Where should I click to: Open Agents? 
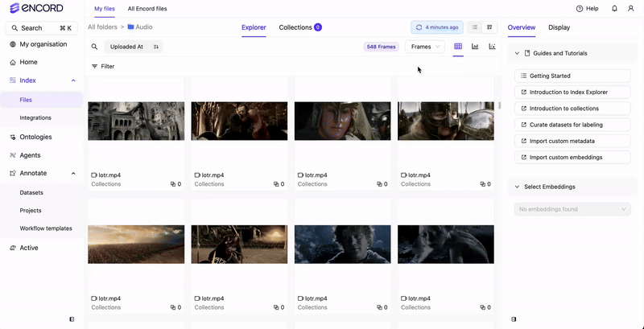click(25, 155)
